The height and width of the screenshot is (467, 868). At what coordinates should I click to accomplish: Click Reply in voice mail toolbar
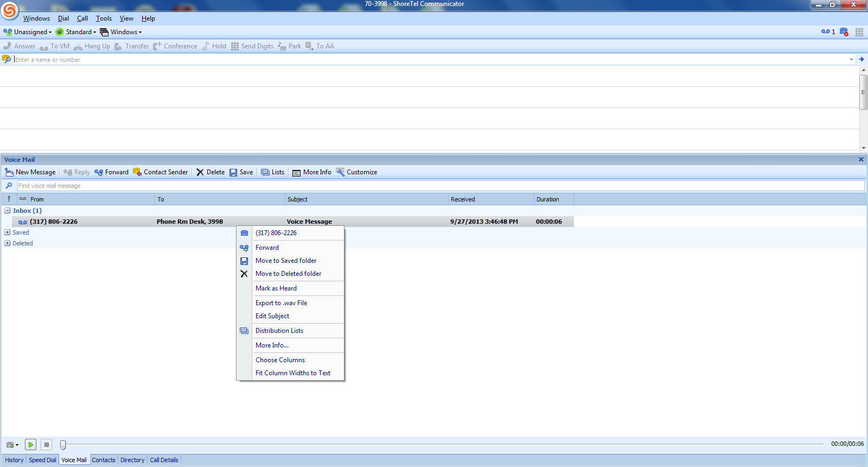(x=76, y=172)
